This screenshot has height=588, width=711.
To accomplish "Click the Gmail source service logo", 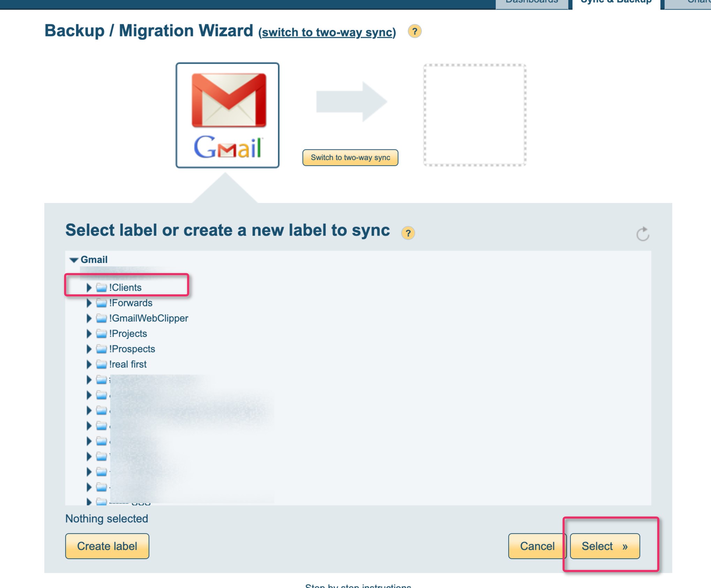I will click(x=227, y=115).
